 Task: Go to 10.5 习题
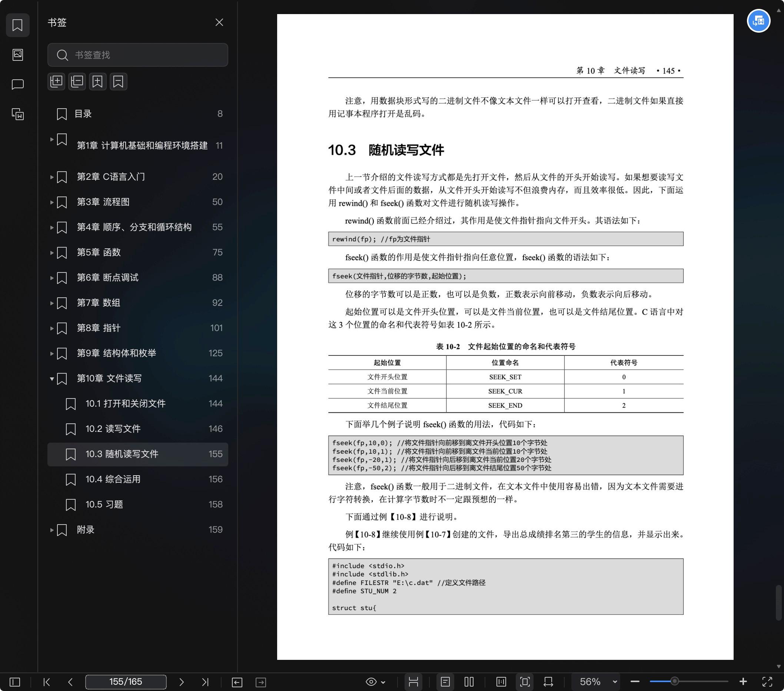click(138, 505)
